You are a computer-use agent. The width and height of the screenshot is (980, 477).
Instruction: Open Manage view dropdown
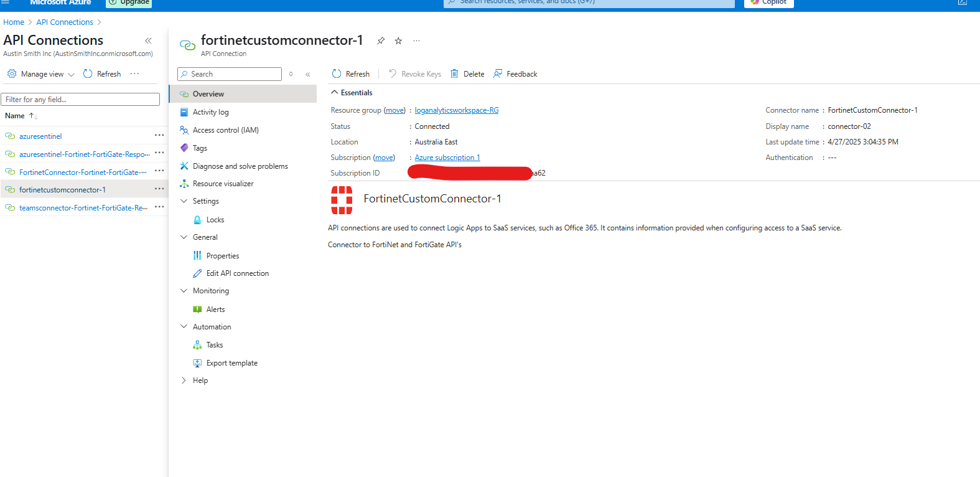click(x=41, y=73)
